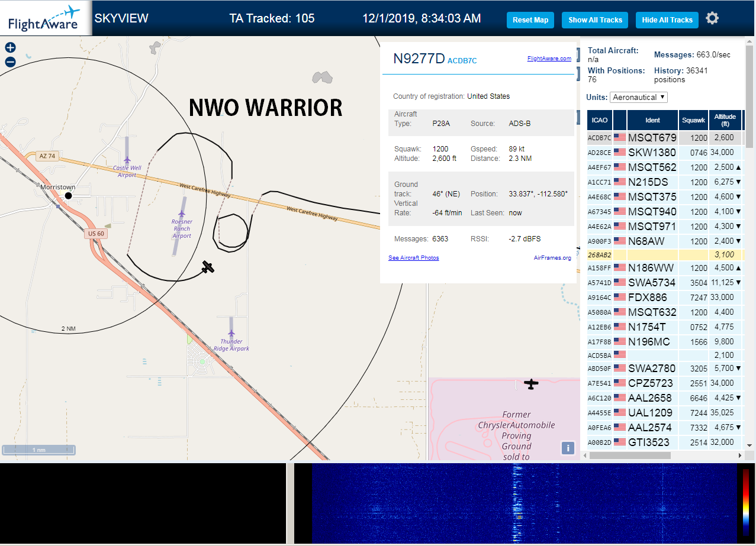The image size is (756, 546).
Task: Select the N68AW aircraft row
Action: tap(664, 241)
